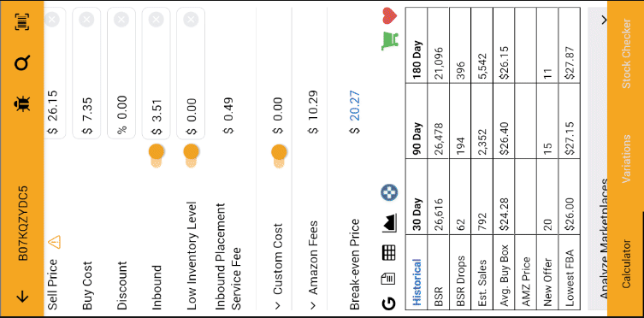Image resolution: width=644 pixels, height=318 pixels.
Task: Toggle the Low Inventory Level switch
Action: point(191,156)
